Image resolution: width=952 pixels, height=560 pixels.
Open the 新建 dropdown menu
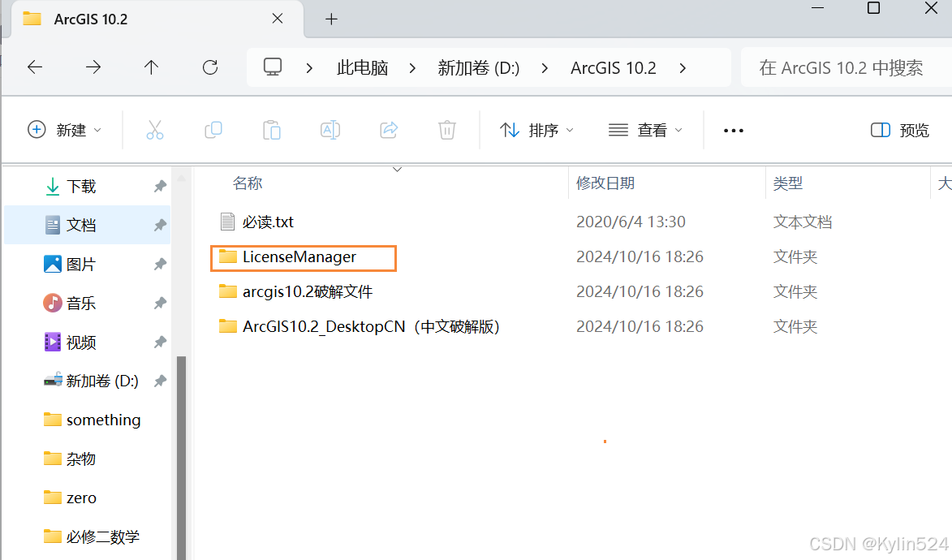point(64,130)
